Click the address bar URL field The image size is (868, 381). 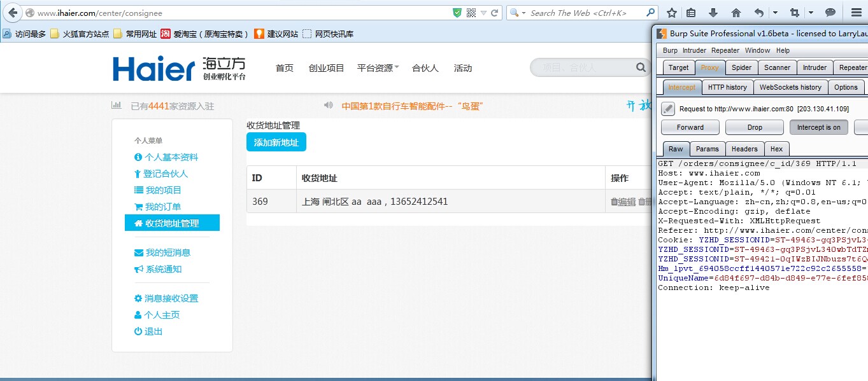point(242,13)
